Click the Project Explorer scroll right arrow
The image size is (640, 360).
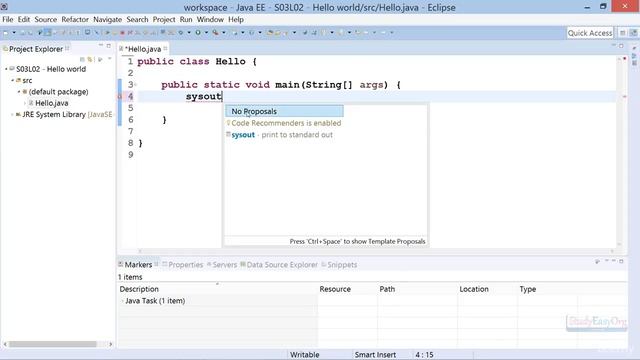click(110, 344)
